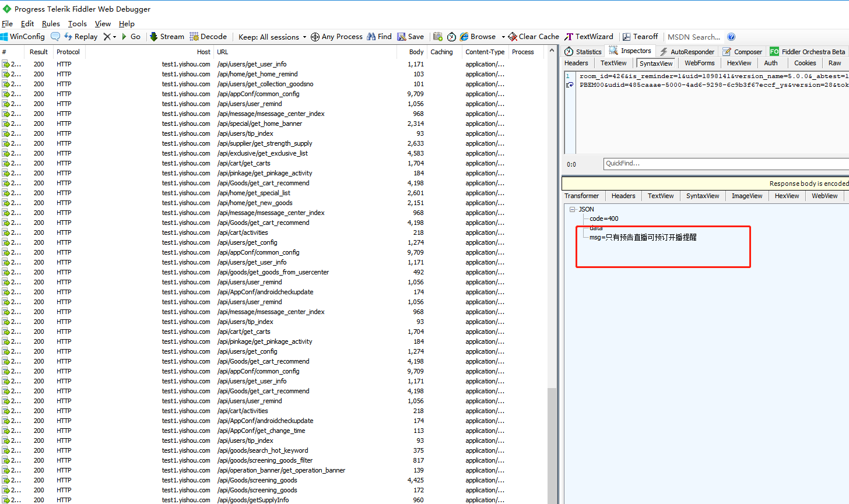Click the Response body is encoded bar
The image size is (849, 504).
click(705, 184)
